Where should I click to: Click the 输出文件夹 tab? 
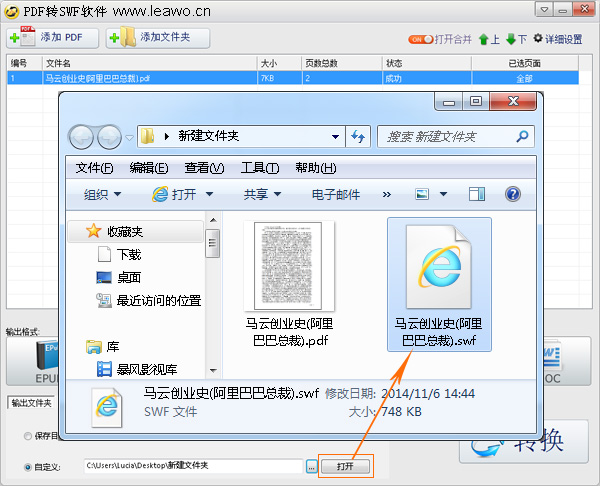tap(31, 403)
